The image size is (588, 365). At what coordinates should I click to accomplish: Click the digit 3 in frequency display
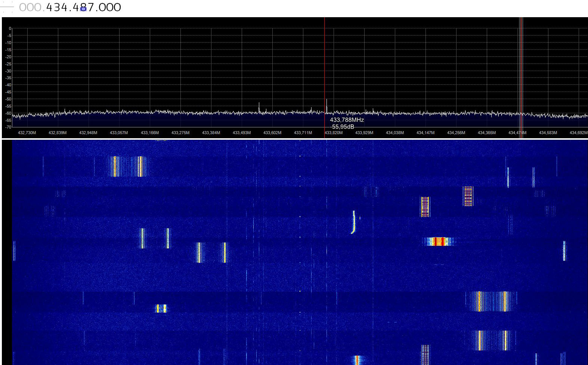[x=57, y=7]
